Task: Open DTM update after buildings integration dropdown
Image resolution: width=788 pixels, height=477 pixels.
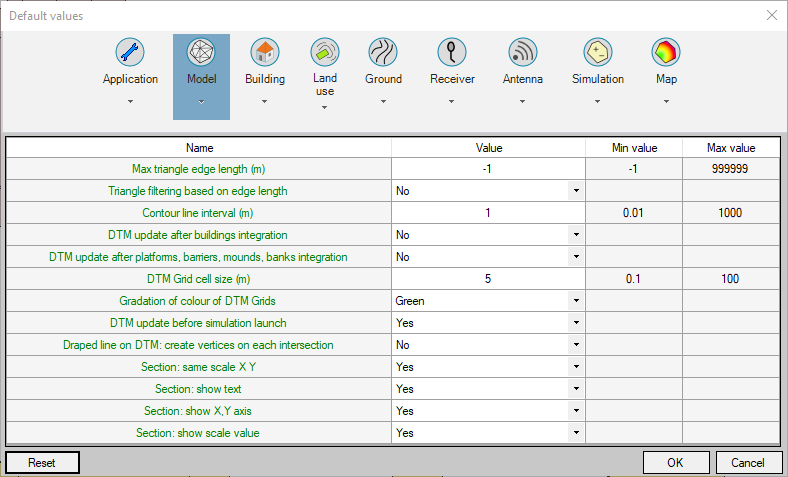Action: (x=576, y=235)
